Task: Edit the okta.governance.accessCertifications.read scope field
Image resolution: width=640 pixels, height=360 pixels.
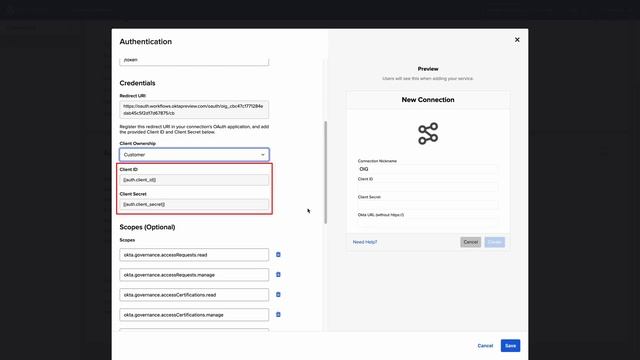Action: click(194, 295)
